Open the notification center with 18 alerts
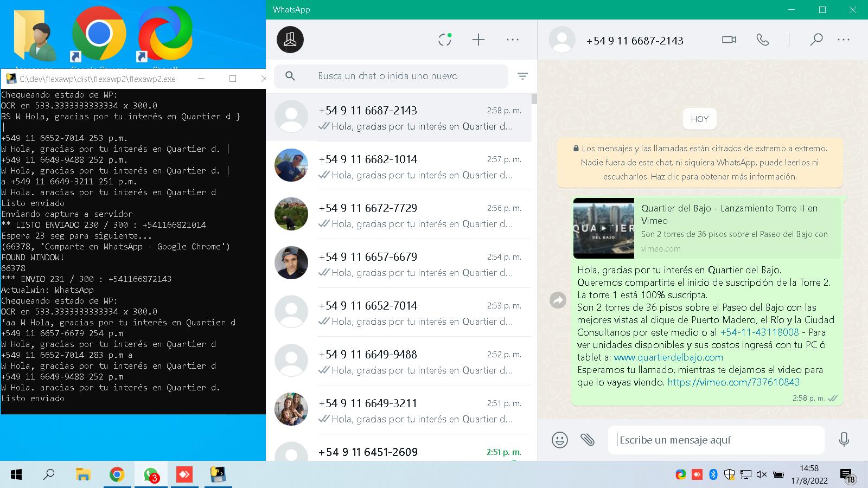 tap(847, 476)
